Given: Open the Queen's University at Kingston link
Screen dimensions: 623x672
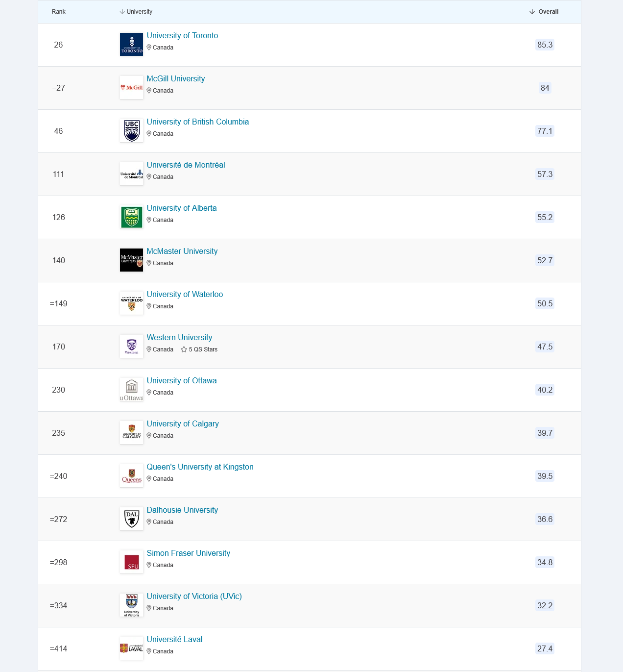Looking at the screenshot, I should point(200,467).
